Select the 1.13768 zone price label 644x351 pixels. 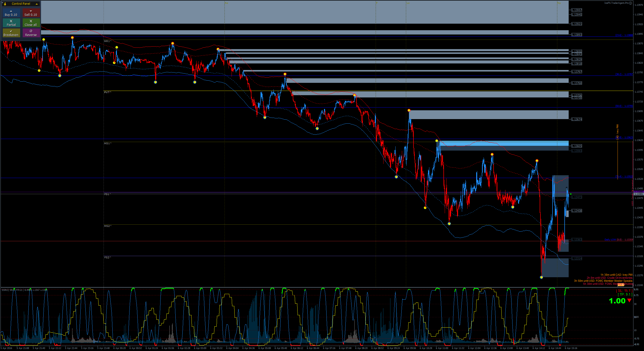pyautogui.click(x=576, y=83)
